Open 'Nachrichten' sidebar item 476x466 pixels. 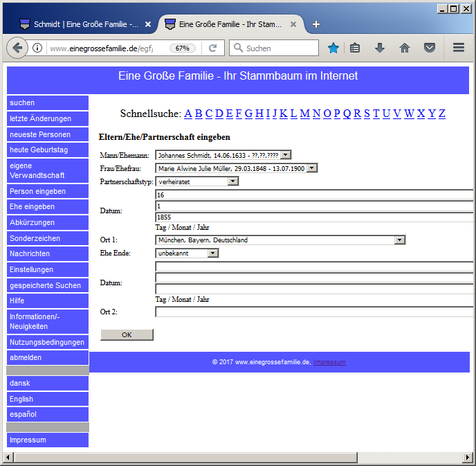(48, 253)
